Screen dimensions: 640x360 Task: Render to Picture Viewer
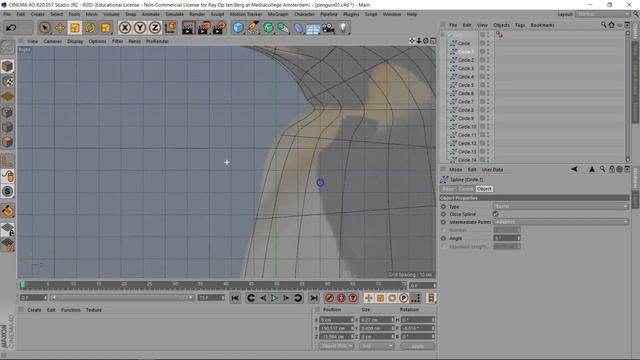[x=204, y=28]
